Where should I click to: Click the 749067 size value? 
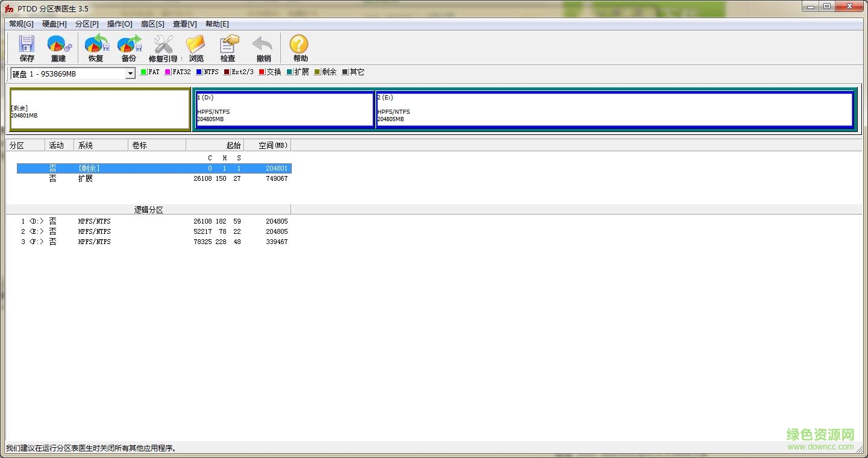pos(277,178)
